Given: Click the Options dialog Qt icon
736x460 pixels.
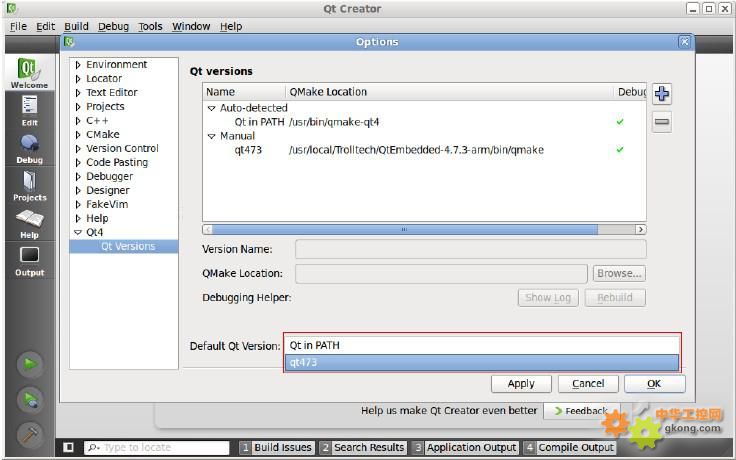Looking at the screenshot, I should coord(69,42).
